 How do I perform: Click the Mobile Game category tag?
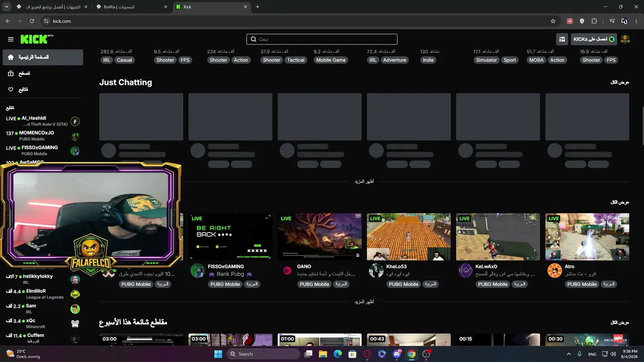(x=331, y=60)
